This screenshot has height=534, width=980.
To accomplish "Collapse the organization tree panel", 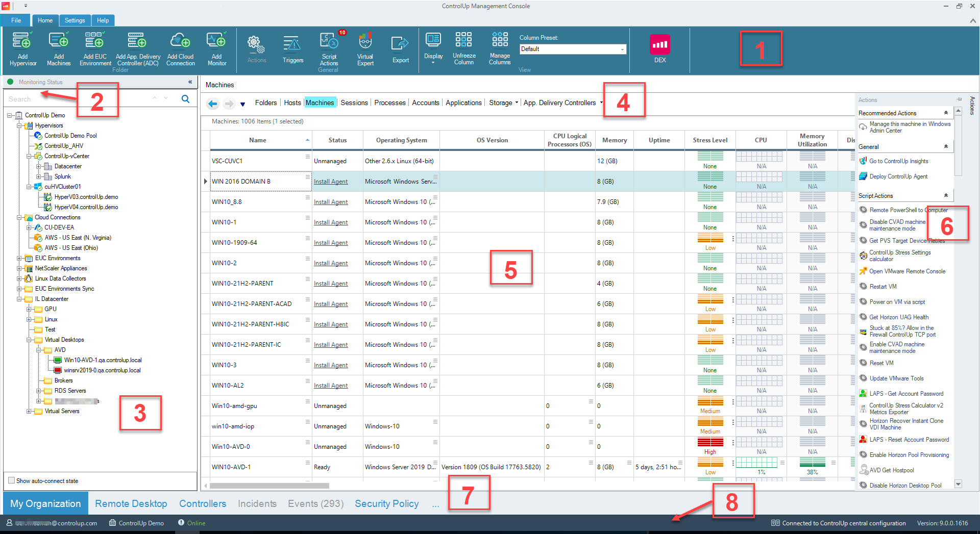I will pyautogui.click(x=190, y=82).
